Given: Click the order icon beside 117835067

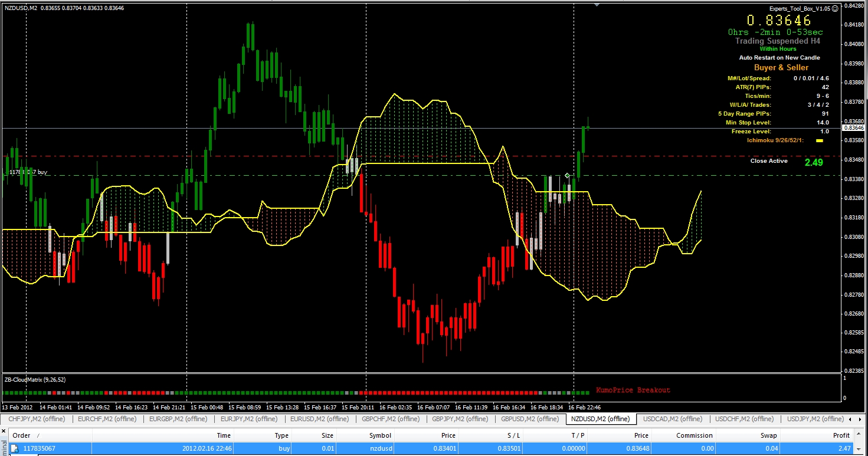Looking at the screenshot, I should point(15,448).
